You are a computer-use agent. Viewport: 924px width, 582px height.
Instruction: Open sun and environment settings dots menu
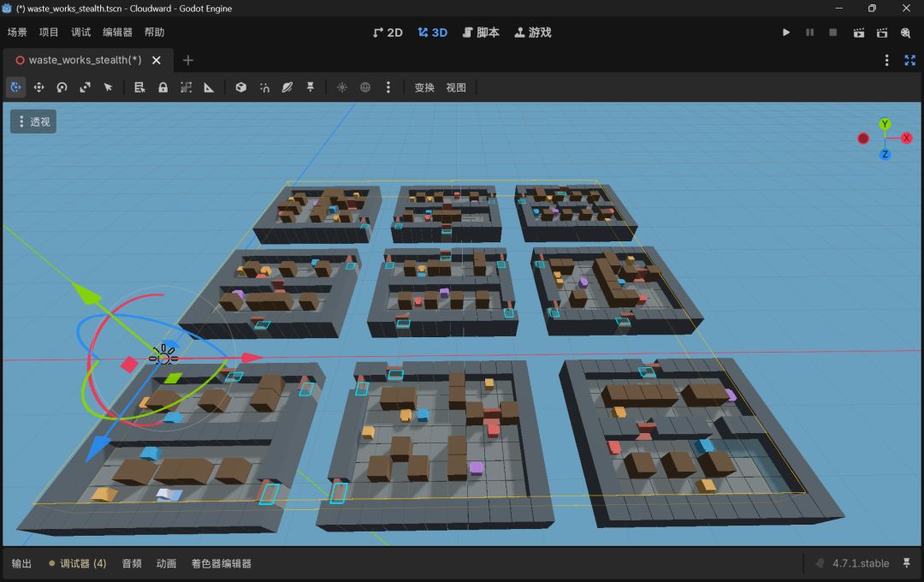(388, 87)
